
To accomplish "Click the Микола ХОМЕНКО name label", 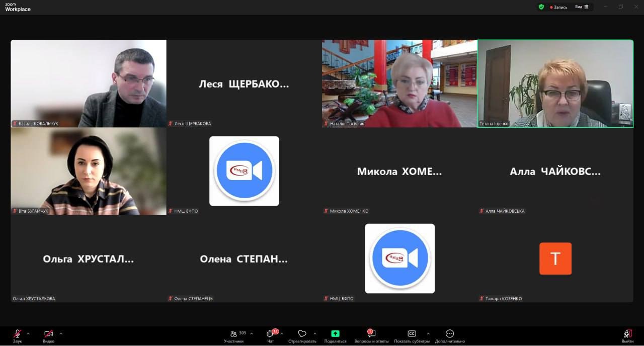I will [x=349, y=211].
